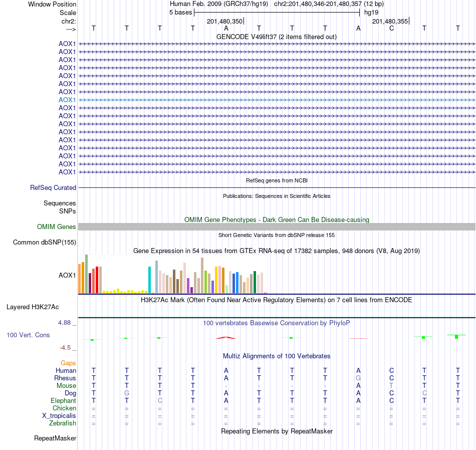Open the Repeating Elements by RepeatMasker title
This screenshot has height=450, width=476.
277,431
